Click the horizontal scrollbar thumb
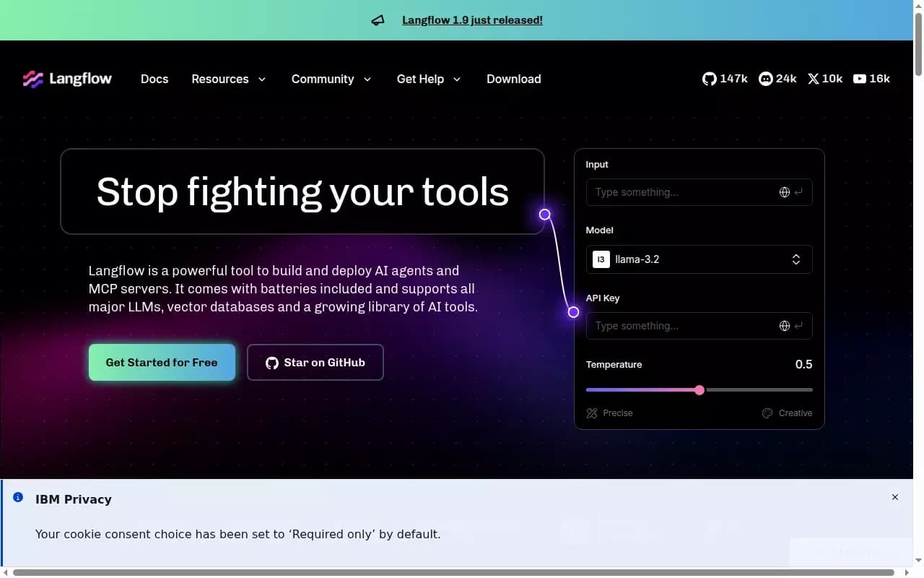The width and height of the screenshot is (924, 578). (453, 572)
